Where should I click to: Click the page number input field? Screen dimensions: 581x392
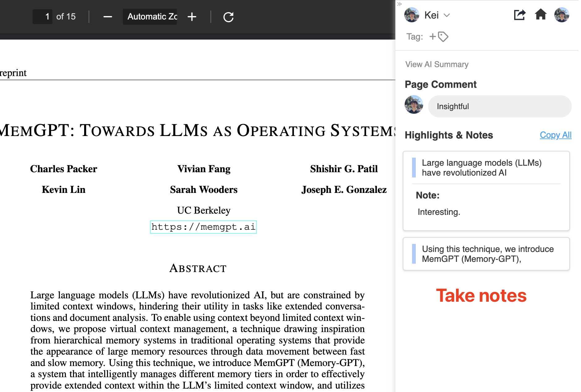pyautogui.click(x=43, y=17)
